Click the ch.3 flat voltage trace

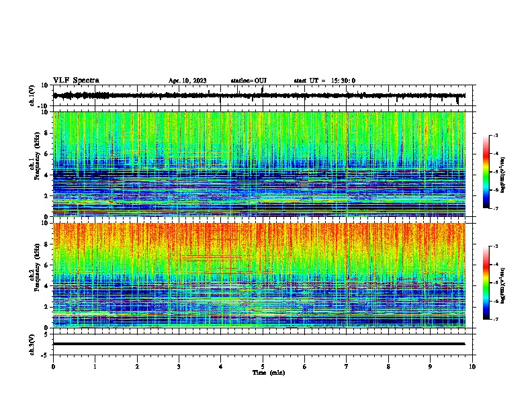[259, 344]
